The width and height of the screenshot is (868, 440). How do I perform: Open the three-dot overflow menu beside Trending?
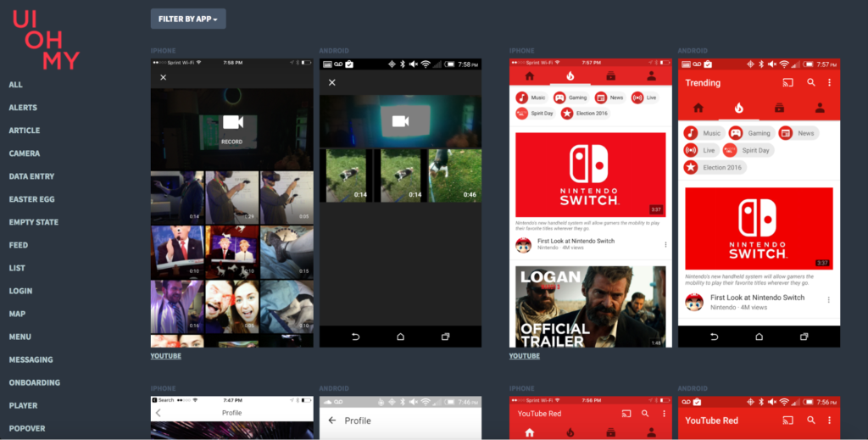click(829, 82)
